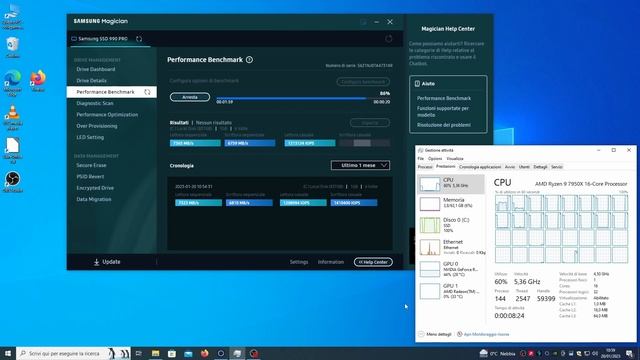Viewport: 640px width, 360px height.
Task: Open Funzioni supportate per modello help link
Action: [x=442, y=111]
